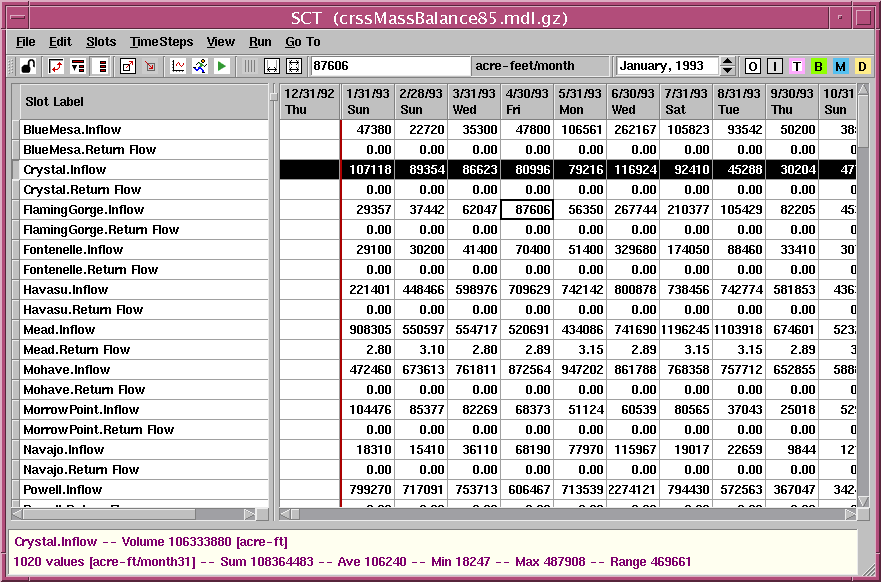This screenshot has height=582, width=881.
Task: Click cell 87606 in FlamingGorge.Inflow row
Action: pos(527,210)
